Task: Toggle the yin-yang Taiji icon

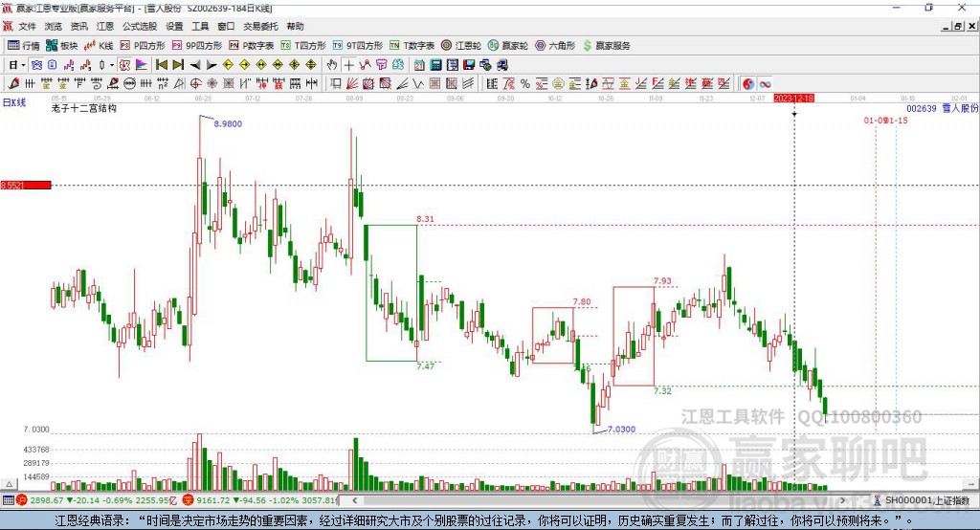Action: pos(748,84)
